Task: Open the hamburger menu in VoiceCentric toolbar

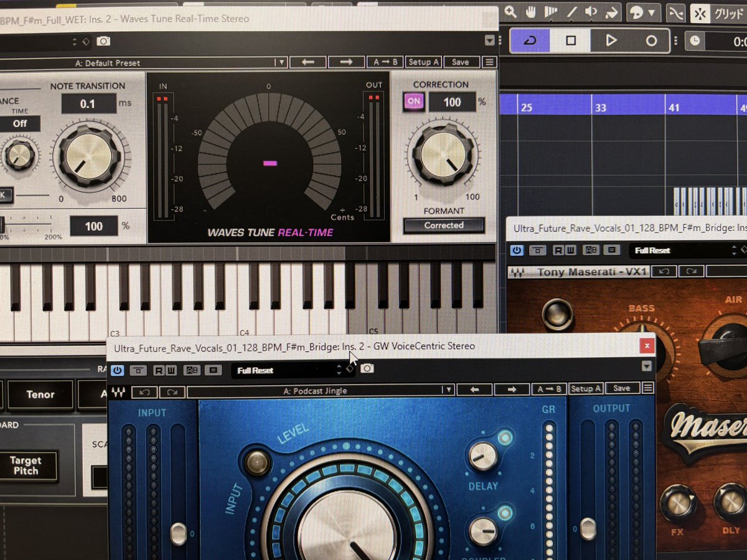Action: tap(647, 388)
